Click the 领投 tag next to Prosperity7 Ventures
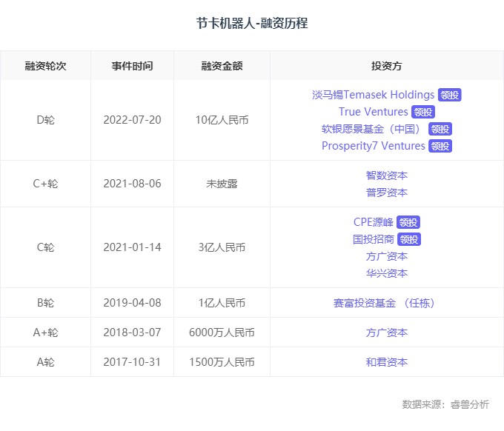The height and width of the screenshot is (431, 504). 440,146
